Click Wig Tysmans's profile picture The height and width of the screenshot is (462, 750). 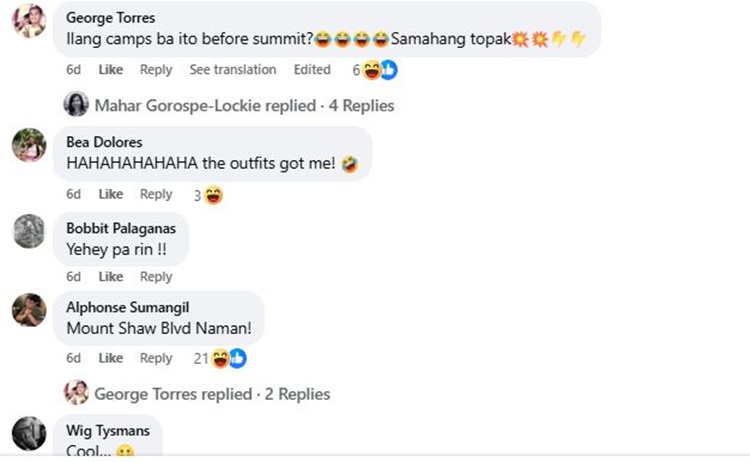pos(29,433)
